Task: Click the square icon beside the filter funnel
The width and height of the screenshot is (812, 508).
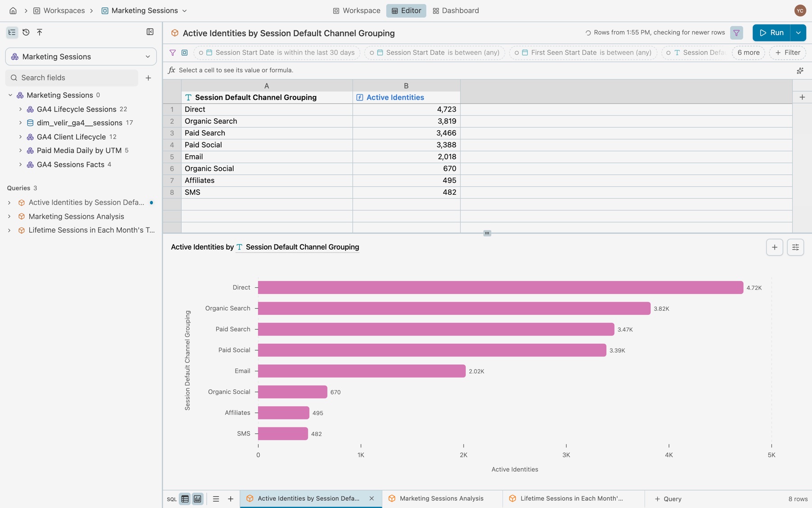Action: pos(185,53)
